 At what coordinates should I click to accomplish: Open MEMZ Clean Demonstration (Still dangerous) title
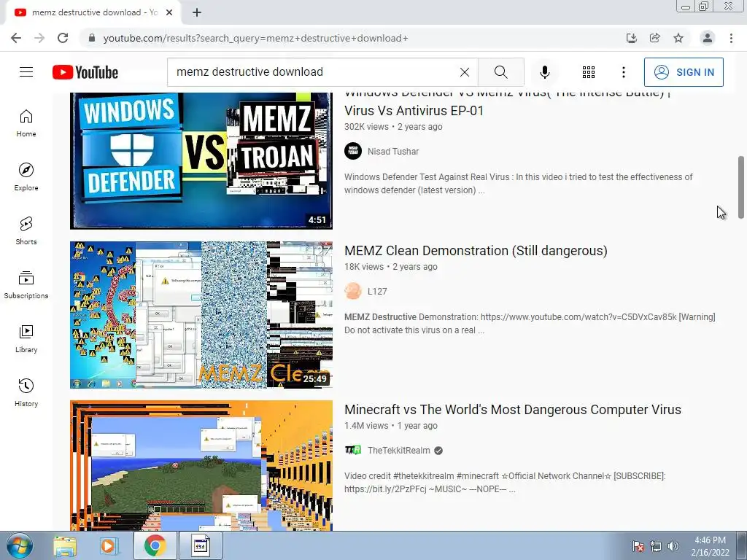[476, 251]
